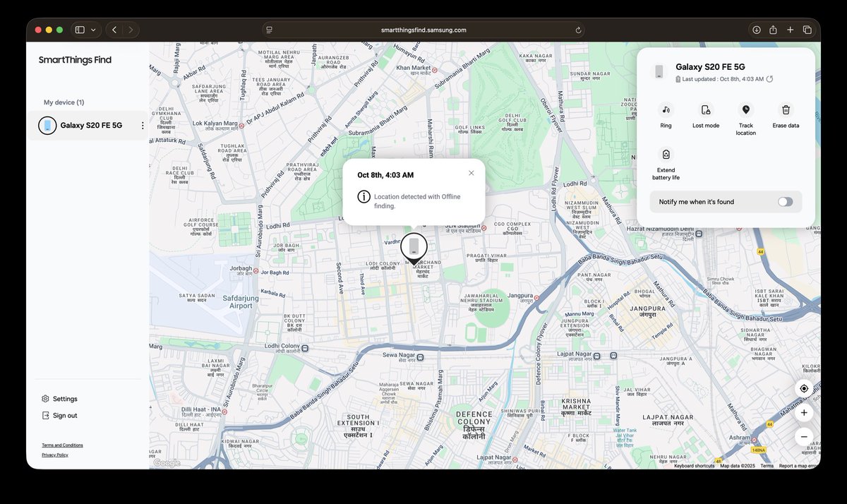The height and width of the screenshot is (504, 847).
Task: Click the Oct 8th, 4:03 AM popup heading
Action: (385, 174)
